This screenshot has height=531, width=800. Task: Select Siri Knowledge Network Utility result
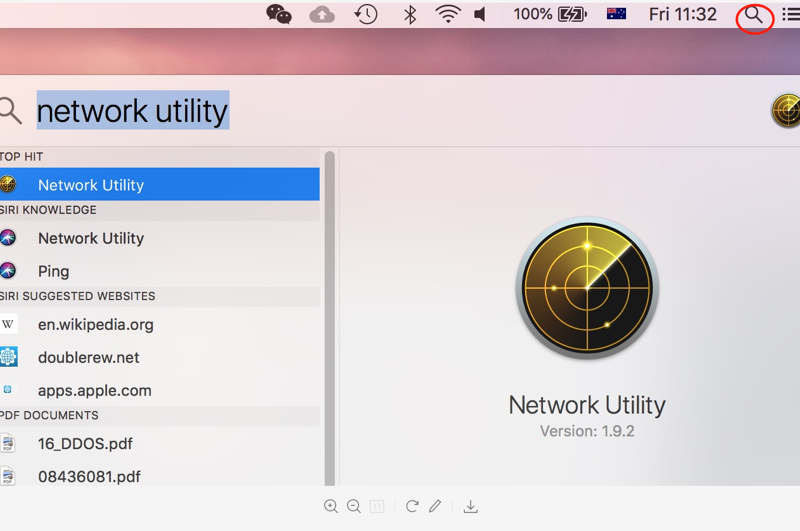160,238
